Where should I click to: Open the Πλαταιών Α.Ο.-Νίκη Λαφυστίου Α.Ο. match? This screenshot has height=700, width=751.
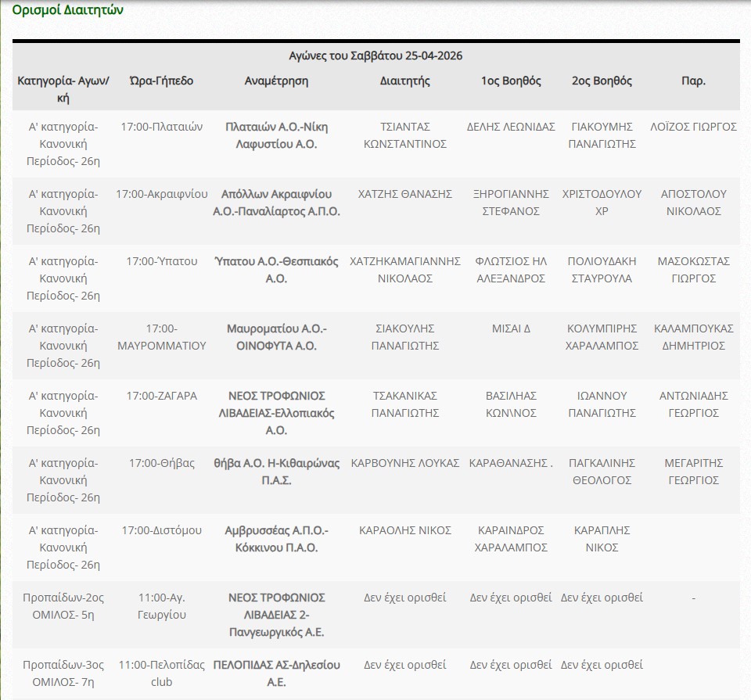tap(276, 135)
